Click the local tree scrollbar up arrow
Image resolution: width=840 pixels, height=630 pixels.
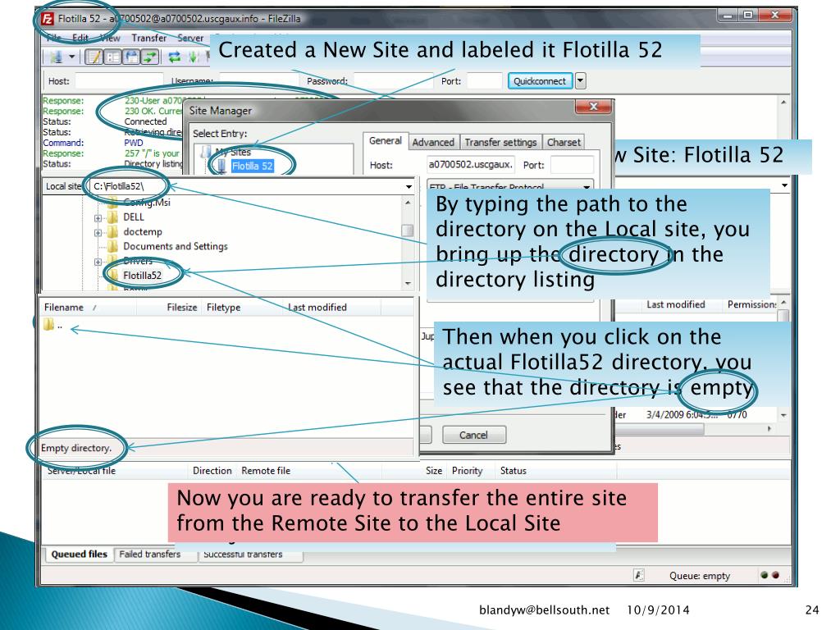pyautogui.click(x=408, y=203)
